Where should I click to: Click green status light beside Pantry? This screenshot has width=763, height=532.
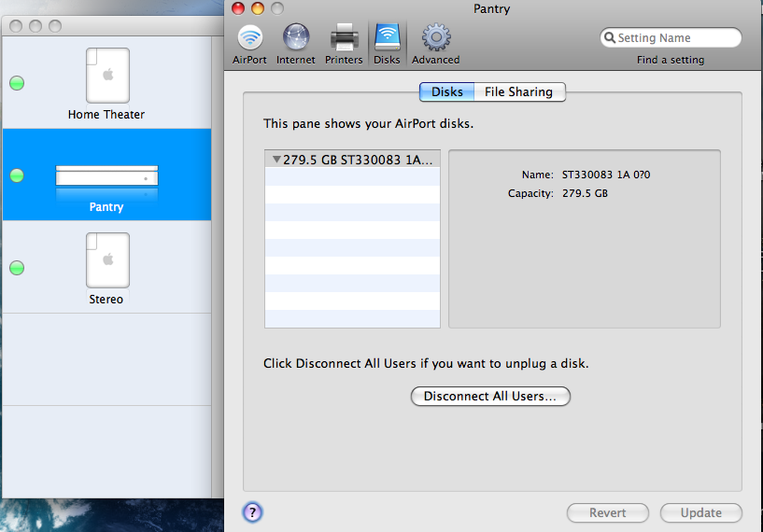pyautogui.click(x=17, y=175)
